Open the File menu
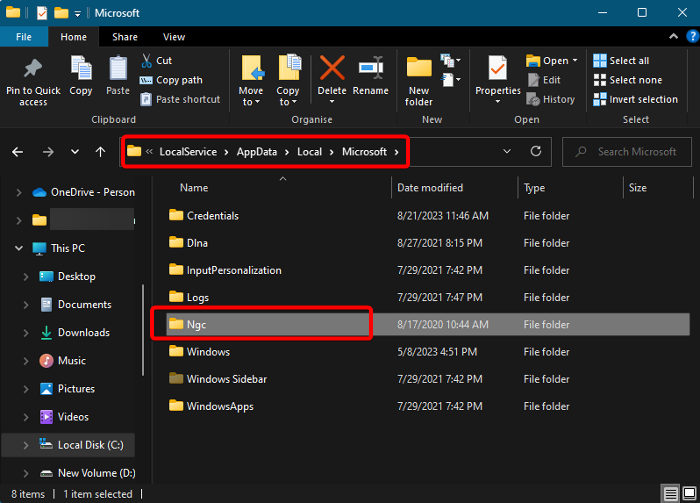700x503 pixels. tap(24, 37)
